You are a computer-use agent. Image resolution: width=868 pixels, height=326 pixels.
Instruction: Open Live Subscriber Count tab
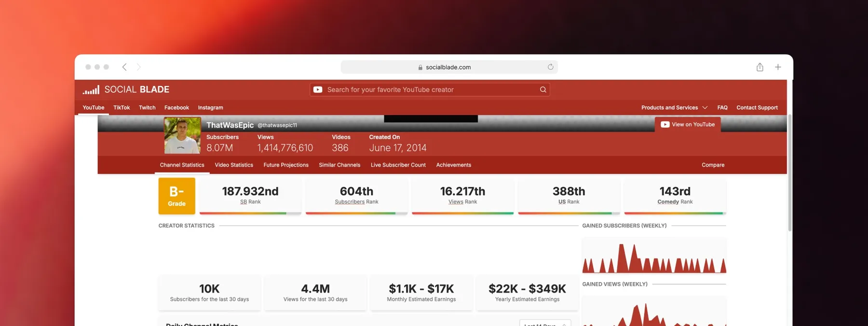click(398, 165)
